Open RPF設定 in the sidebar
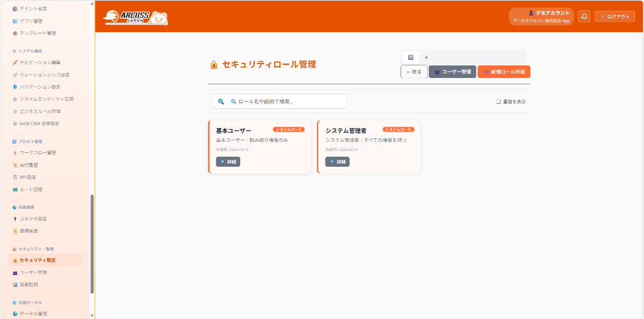Viewport: 644px width, 319px height. tap(25, 177)
